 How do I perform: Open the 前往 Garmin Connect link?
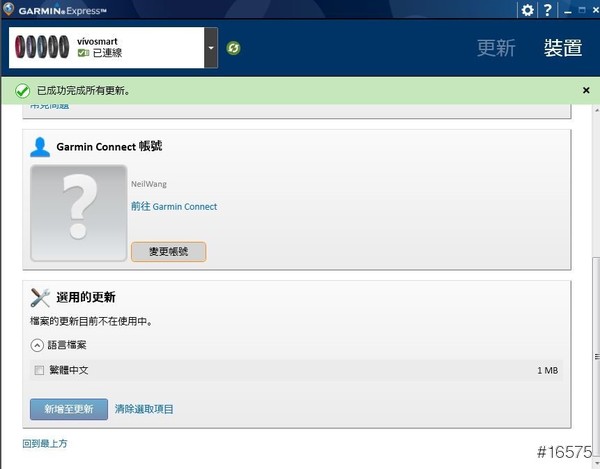click(x=174, y=207)
